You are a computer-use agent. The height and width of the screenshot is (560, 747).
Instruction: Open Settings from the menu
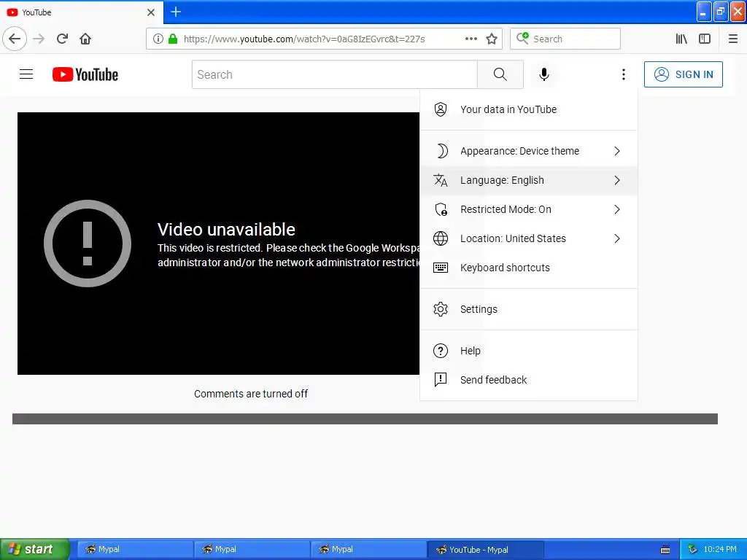click(528, 309)
